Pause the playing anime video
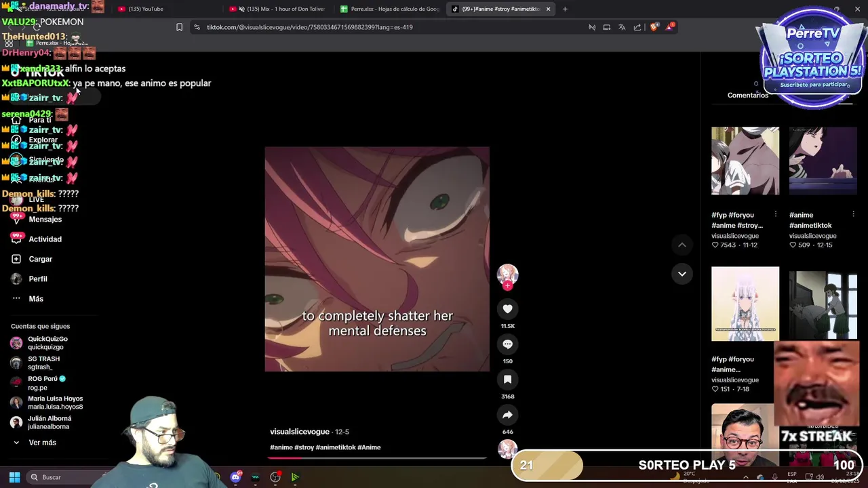Image resolution: width=868 pixels, height=488 pixels. [x=377, y=259]
